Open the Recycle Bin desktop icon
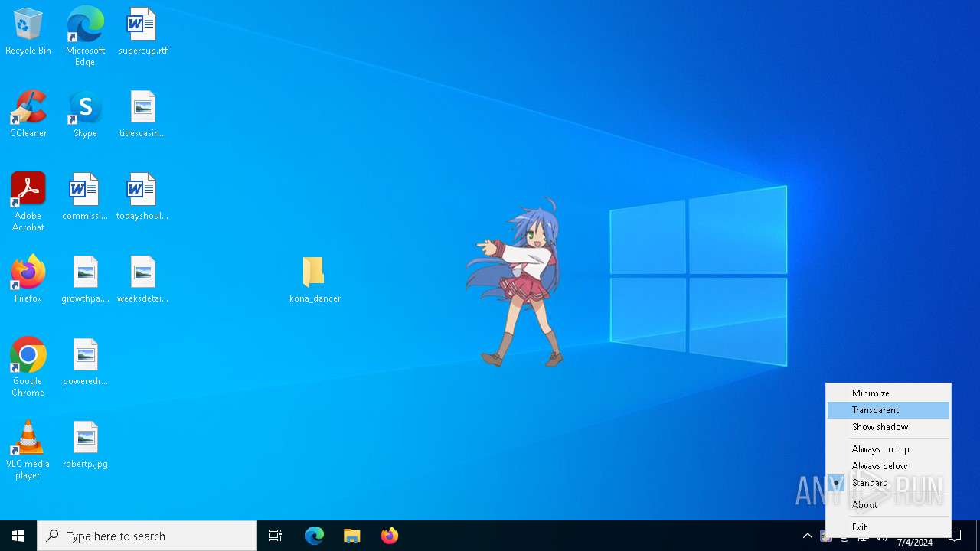The image size is (980, 551). click(x=28, y=31)
